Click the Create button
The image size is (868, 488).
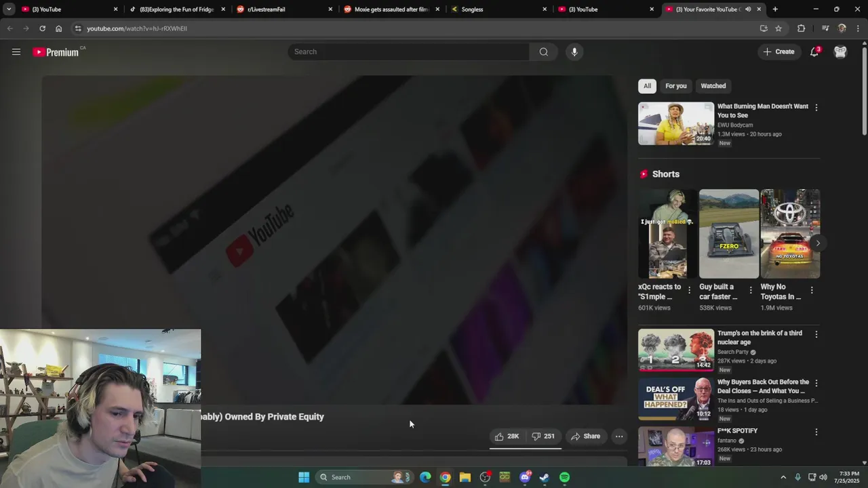pos(778,52)
